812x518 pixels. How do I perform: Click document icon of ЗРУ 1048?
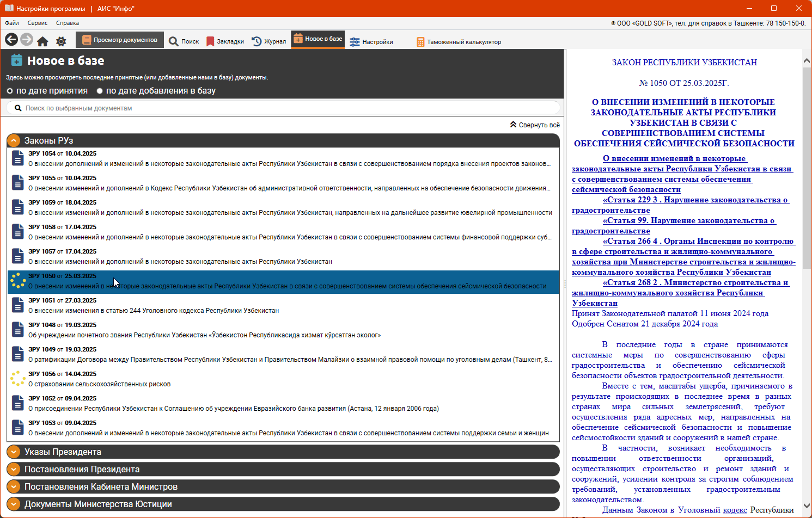[x=18, y=330]
